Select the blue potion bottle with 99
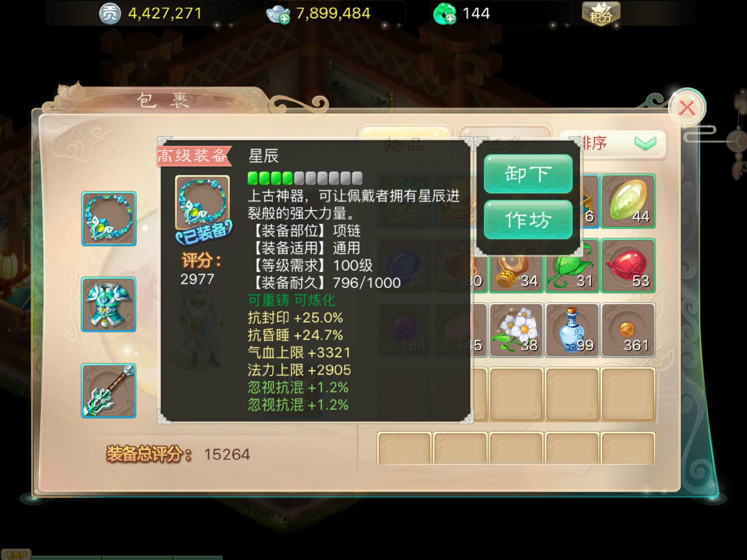747x560 pixels. click(572, 330)
